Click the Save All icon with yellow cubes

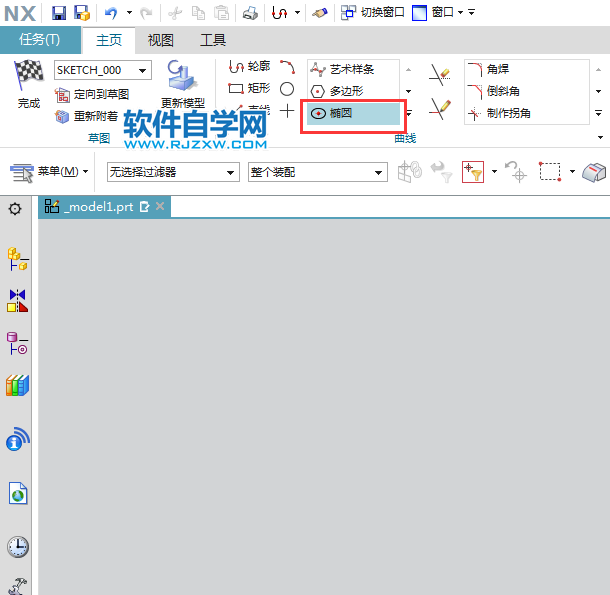pyautogui.click(x=82, y=13)
